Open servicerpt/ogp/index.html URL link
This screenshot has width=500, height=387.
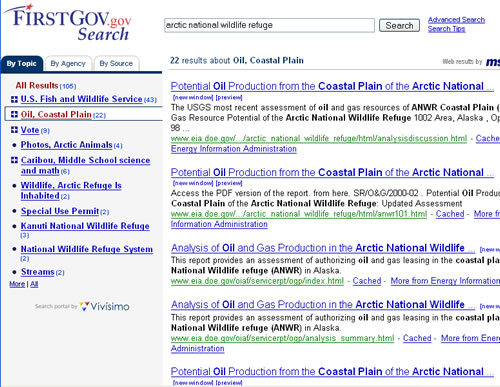[257, 281]
